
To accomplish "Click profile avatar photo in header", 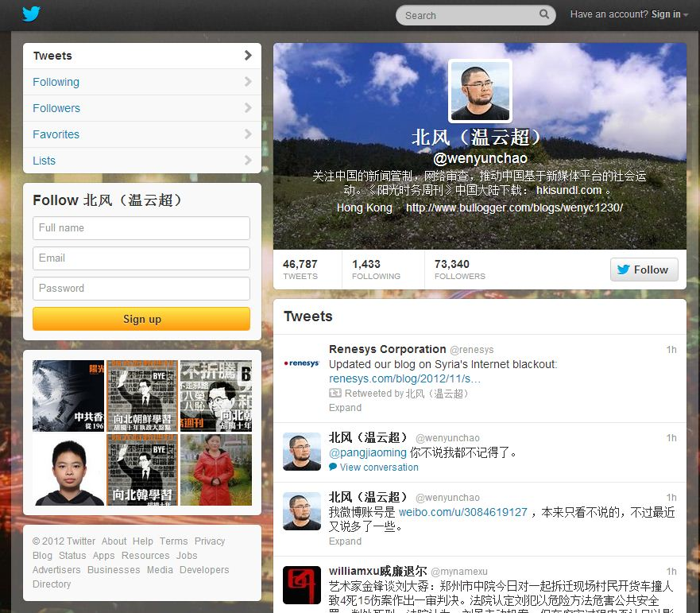I will coord(481,91).
